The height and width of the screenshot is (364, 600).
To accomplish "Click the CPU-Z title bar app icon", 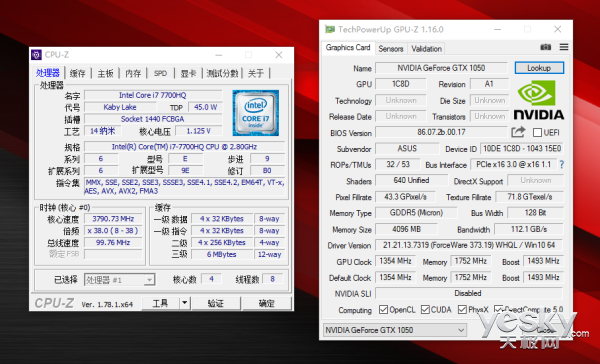I will pyautogui.click(x=36, y=55).
